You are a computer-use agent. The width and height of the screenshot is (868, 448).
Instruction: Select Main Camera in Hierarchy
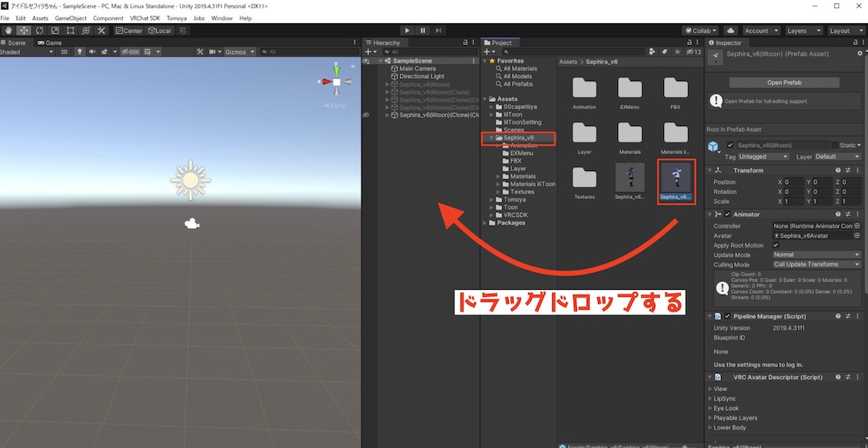tap(417, 68)
